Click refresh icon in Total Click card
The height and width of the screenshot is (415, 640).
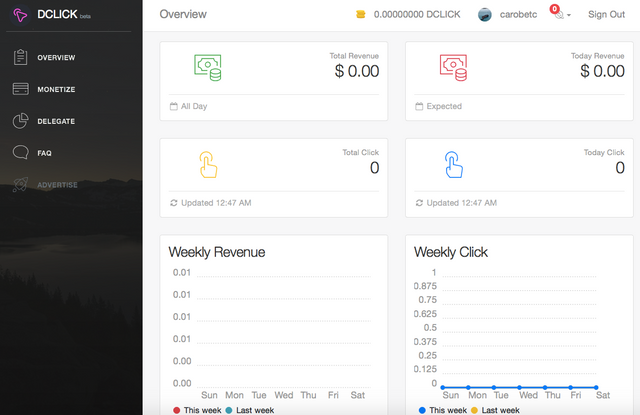(173, 203)
